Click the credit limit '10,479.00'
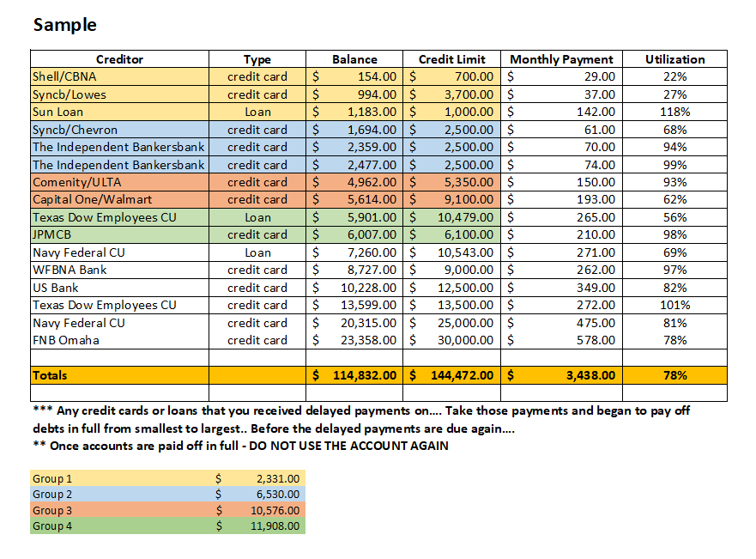The image size is (756, 559). [451, 217]
